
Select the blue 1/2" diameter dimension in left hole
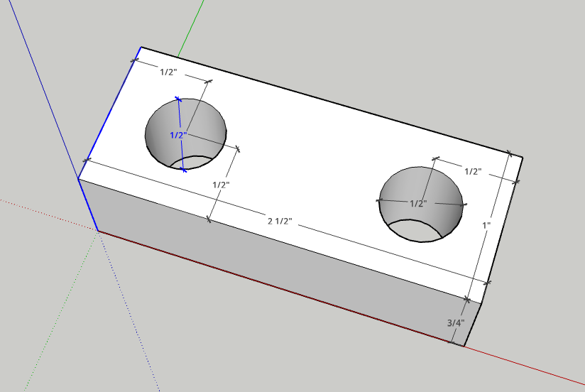pyautogui.click(x=177, y=134)
